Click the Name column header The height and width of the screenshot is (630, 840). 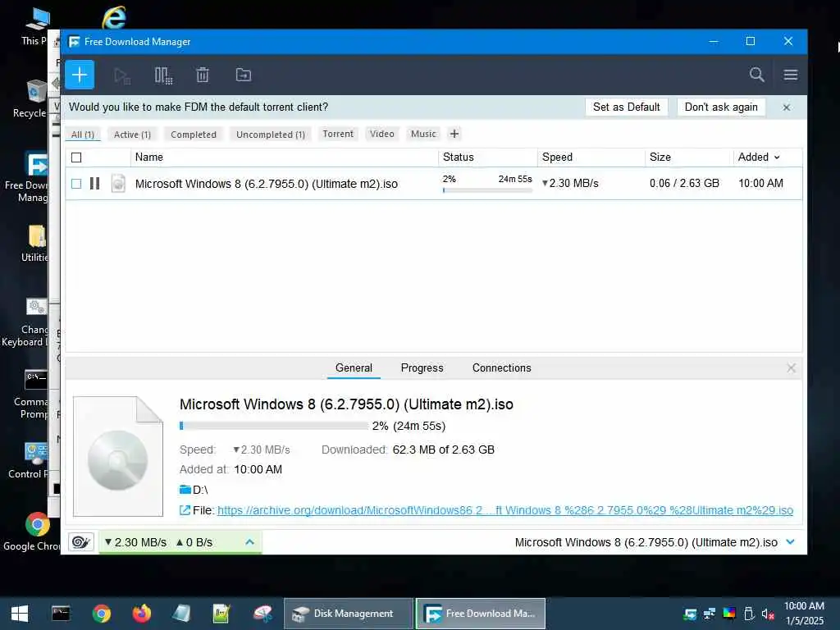click(284, 157)
